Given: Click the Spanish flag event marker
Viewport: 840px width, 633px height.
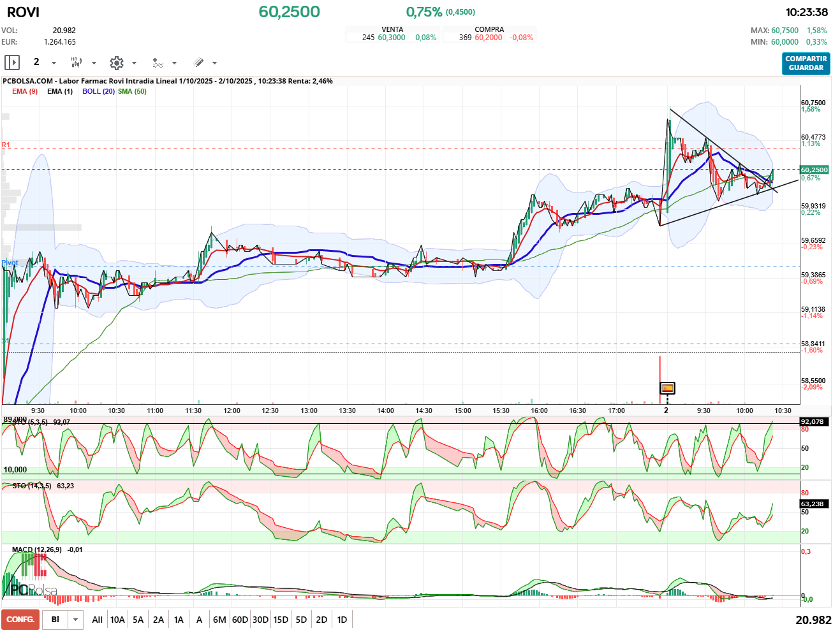Looking at the screenshot, I should point(667,388).
